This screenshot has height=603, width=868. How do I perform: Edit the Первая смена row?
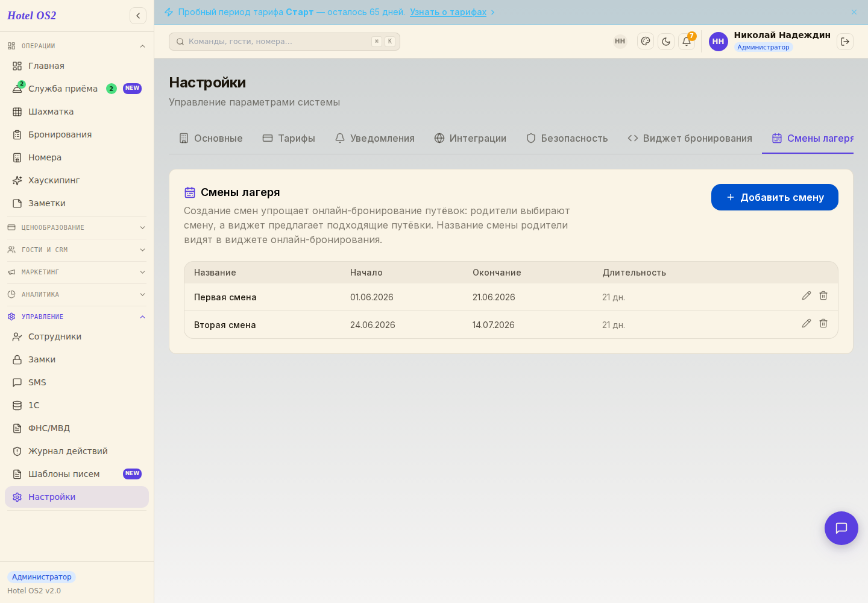(807, 295)
